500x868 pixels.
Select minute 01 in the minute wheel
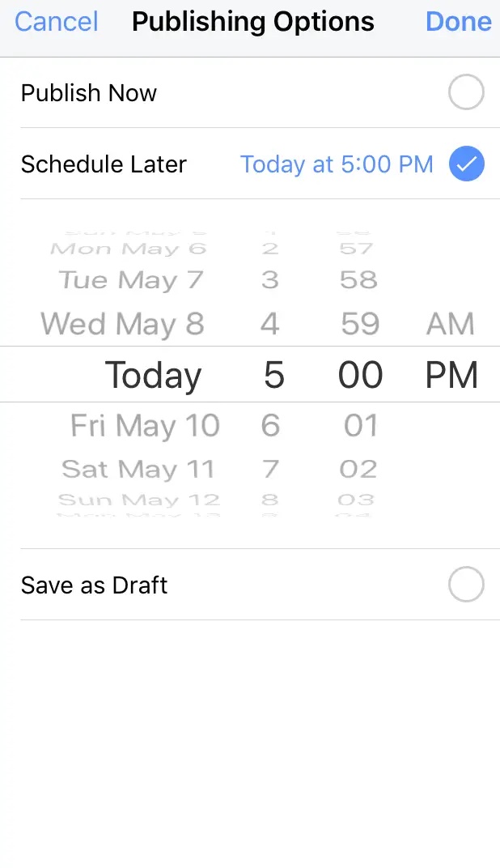(360, 426)
